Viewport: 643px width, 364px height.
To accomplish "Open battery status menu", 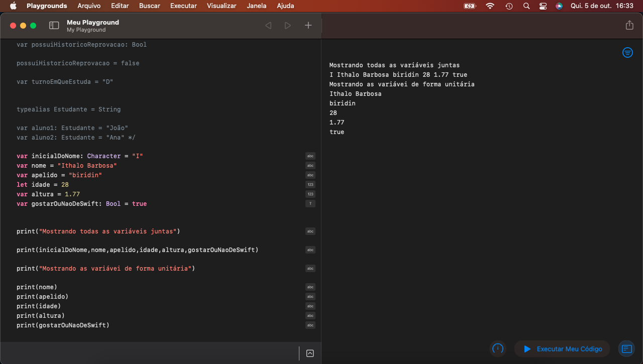I will tap(470, 6).
